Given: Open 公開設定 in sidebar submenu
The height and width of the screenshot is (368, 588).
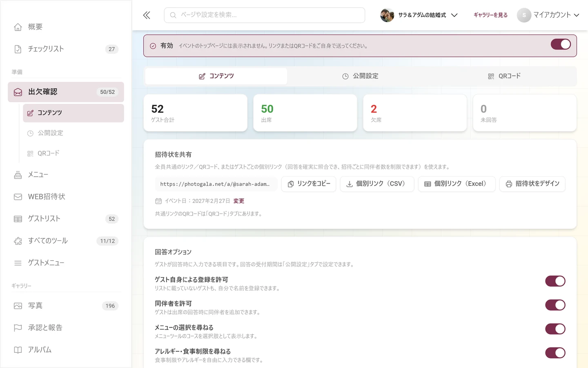Looking at the screenshot, I should tap(73, 133).
